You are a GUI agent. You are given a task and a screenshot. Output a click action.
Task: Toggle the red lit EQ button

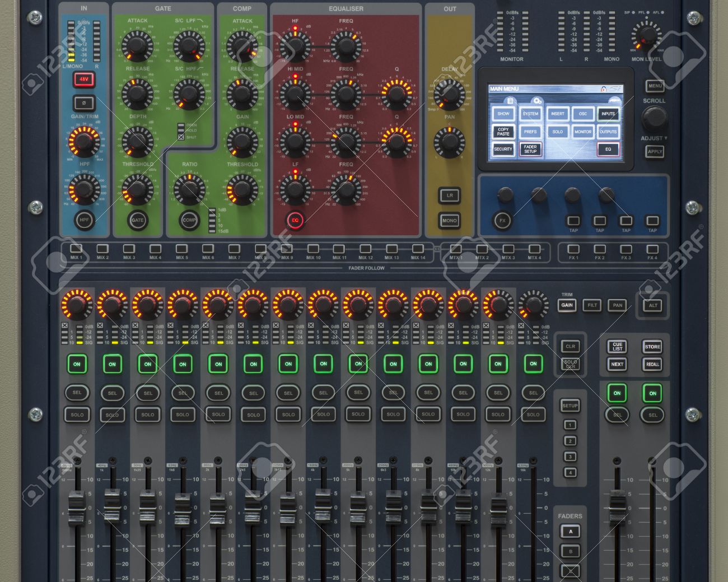tap(295, 220)
